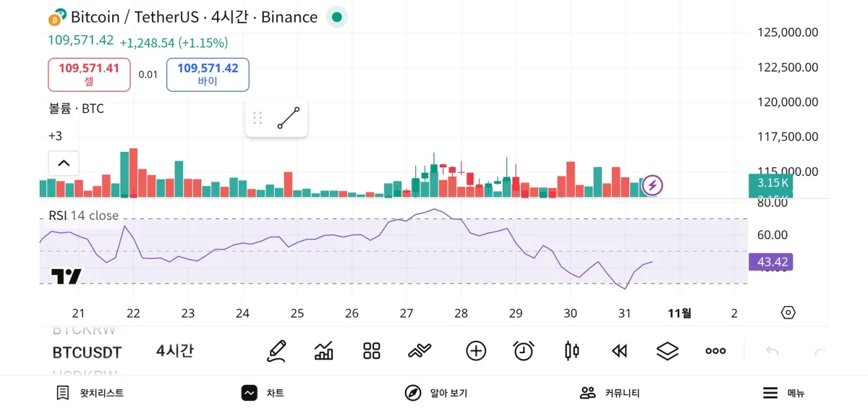The width and height of the screenshot is (868, 411).
Task: Tap the +1,248.54 (+1.15%) change text
Action: [x=174, y=43]
